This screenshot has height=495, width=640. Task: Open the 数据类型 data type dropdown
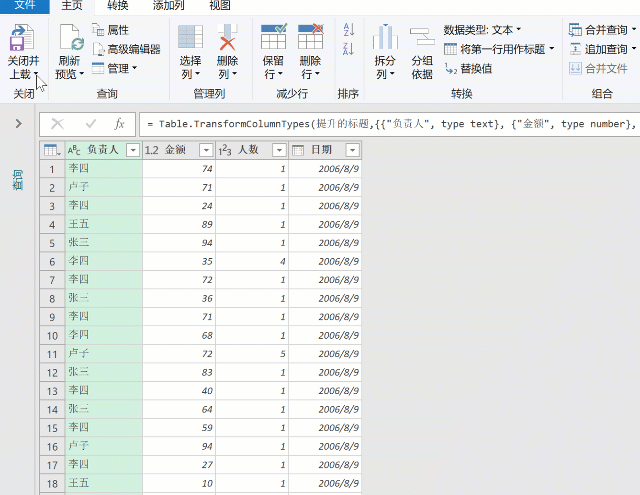pyautogui.click(x=482, y=30)
